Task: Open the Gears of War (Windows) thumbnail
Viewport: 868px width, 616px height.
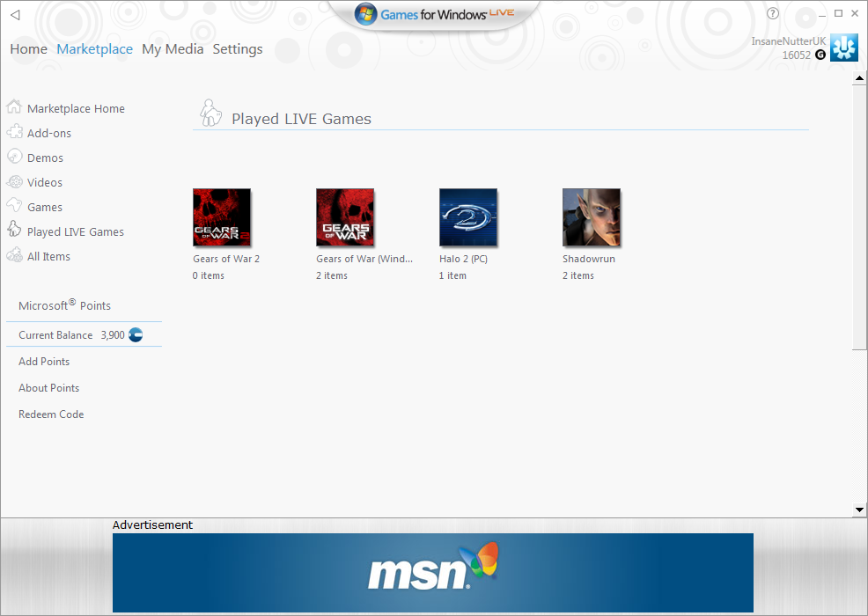Action: coord(345,217)
